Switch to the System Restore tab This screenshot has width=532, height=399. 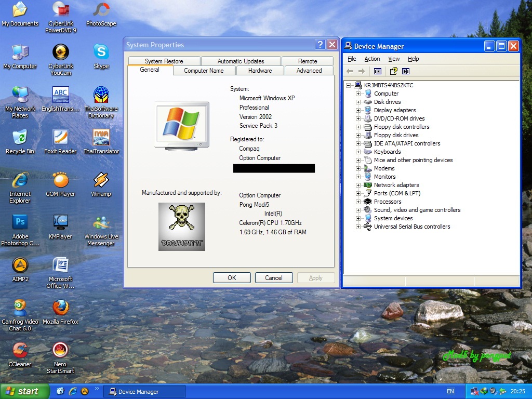(x=164, y=61)
